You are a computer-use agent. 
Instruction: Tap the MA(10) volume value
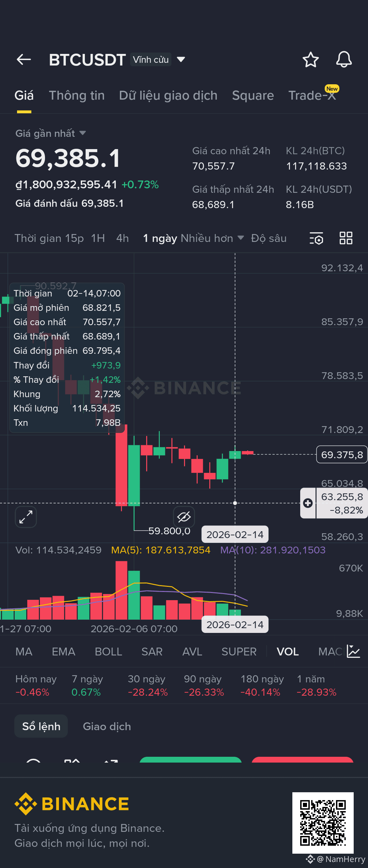click(273, 550)
